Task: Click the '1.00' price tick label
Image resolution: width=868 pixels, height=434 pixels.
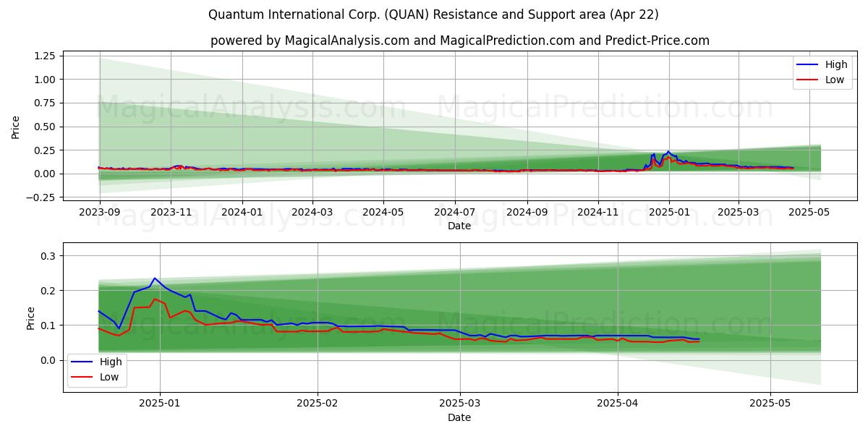Action: click(x=45, y=80)
